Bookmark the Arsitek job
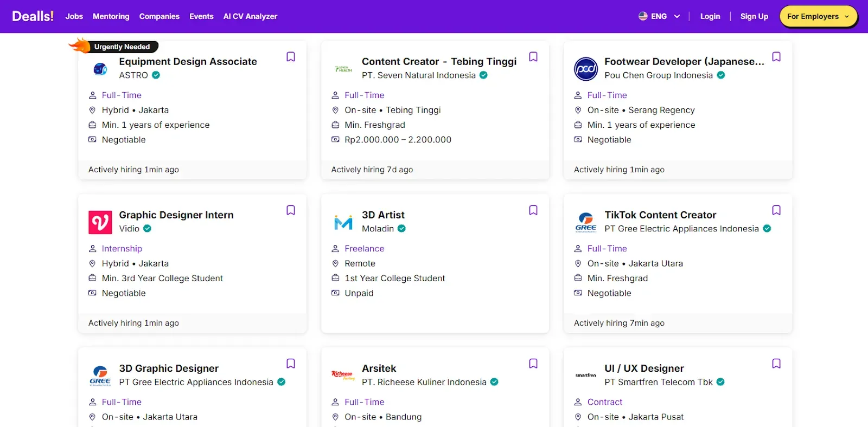The width and height of the screenshot is (868, 427). pos(533,364)
